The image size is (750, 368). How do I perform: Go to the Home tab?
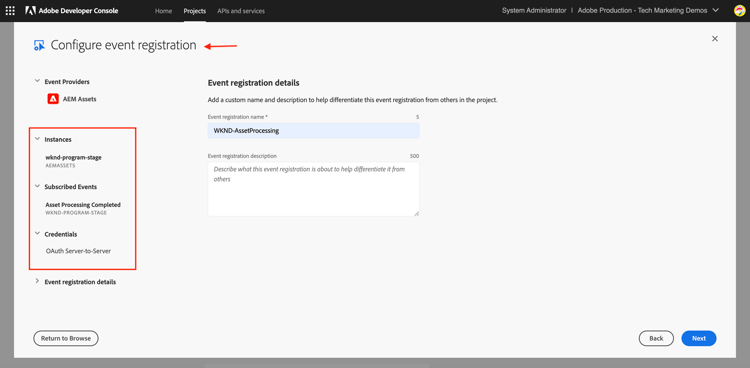point(164,11)
